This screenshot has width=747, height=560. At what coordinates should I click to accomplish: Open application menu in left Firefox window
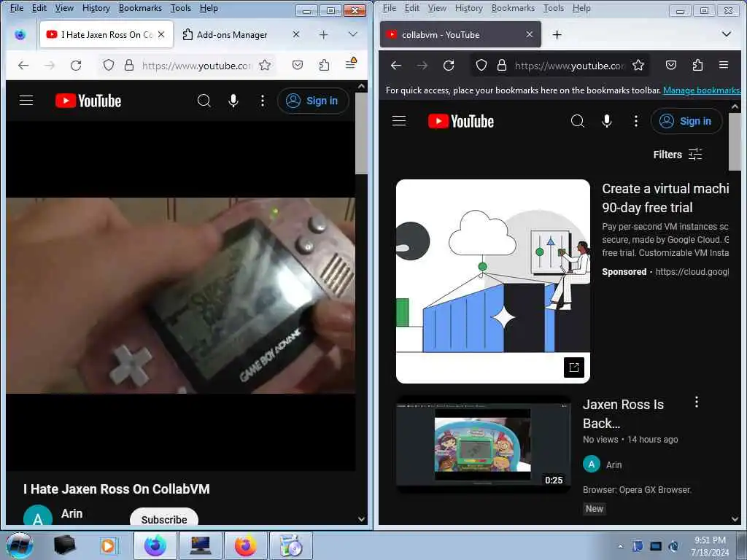pyautogui.click(x=351, y=63)
